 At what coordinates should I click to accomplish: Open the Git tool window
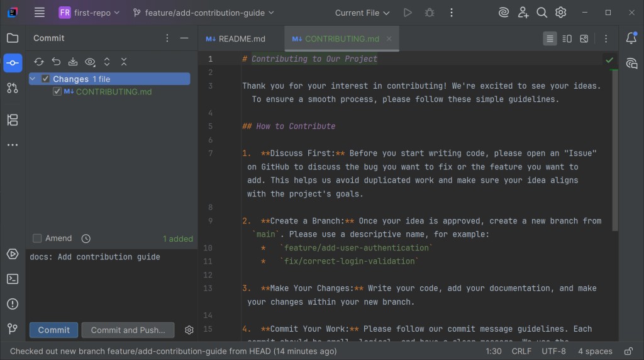point(13,329)
